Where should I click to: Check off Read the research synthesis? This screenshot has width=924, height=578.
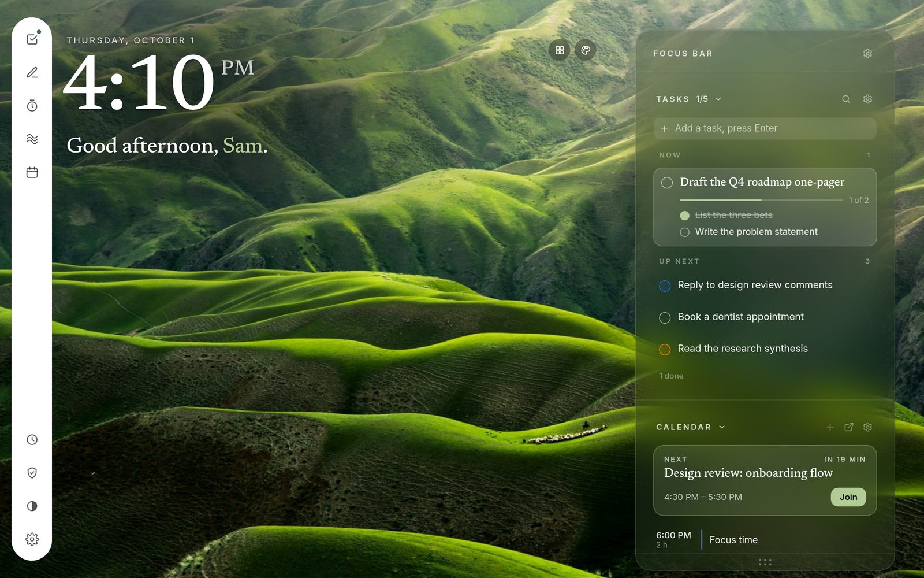pyautogui.click(x=665, y=350)
